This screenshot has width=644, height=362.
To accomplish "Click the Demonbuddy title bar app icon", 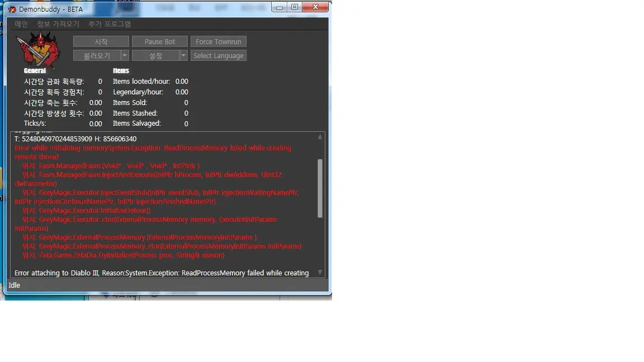I will tap(12, 9).
